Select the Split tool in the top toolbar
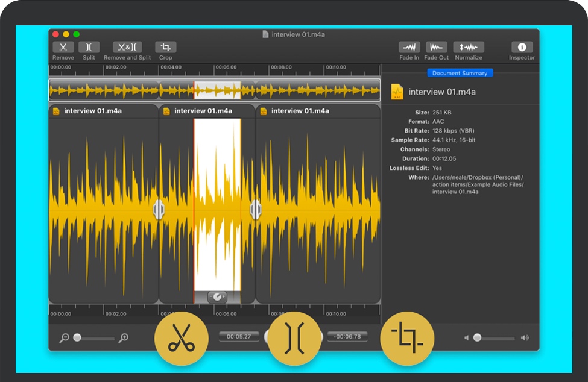This screenshot has height=382, width=588. click(89, 48)
